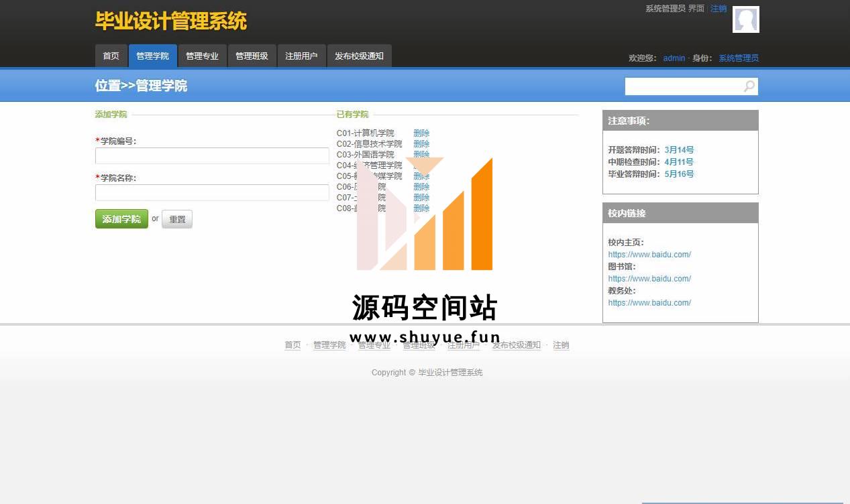Focus the 学院编号 input field
The height and width of the screenshot is (504, 850).
tap(212, 156)
